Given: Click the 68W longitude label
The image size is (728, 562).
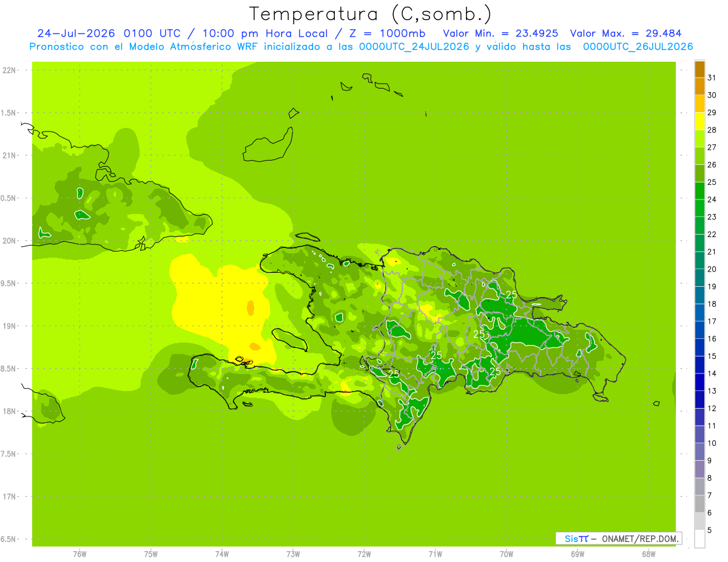Looking at the screenshot, I should (649, 554).
